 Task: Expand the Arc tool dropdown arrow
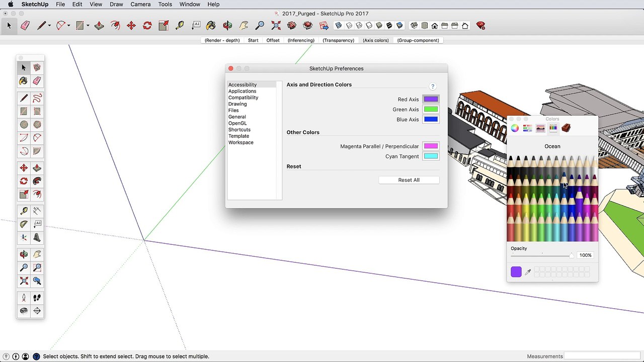[68, 26]
